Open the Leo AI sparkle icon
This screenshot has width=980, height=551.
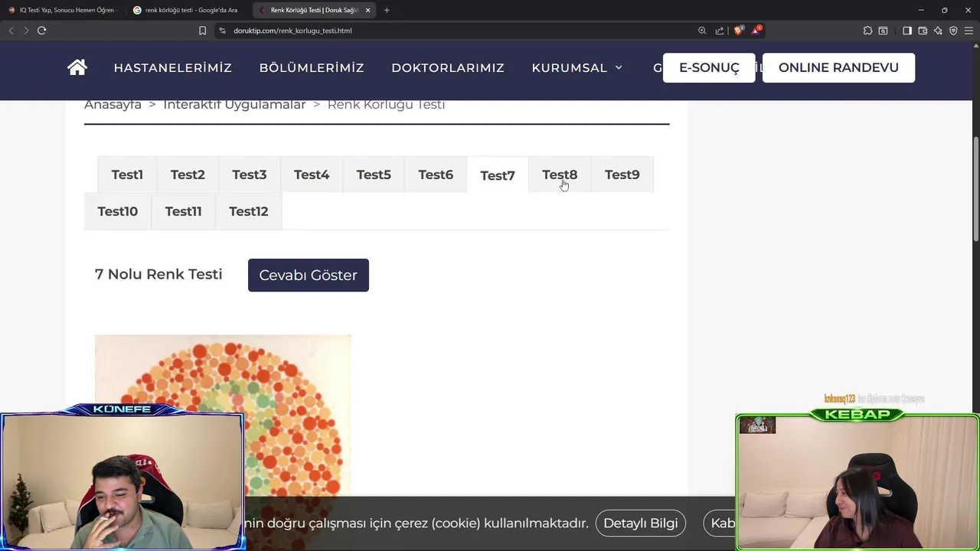tap(938, 31)
